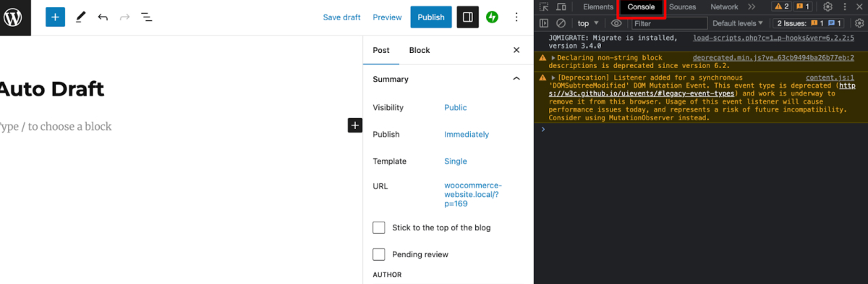The height and width of the screenshot is (284, 868).
Task: Click the JQMIGRATE installed message text
Action: (613, 41)
